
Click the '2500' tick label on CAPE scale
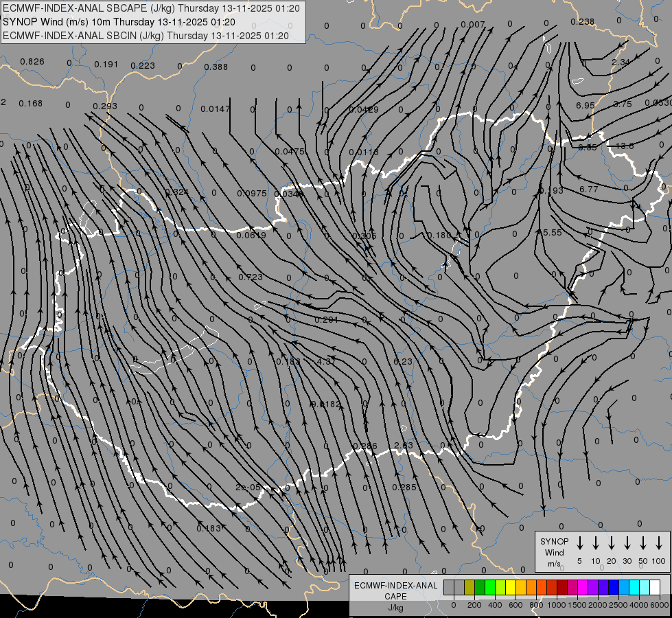tap(619, 605)
